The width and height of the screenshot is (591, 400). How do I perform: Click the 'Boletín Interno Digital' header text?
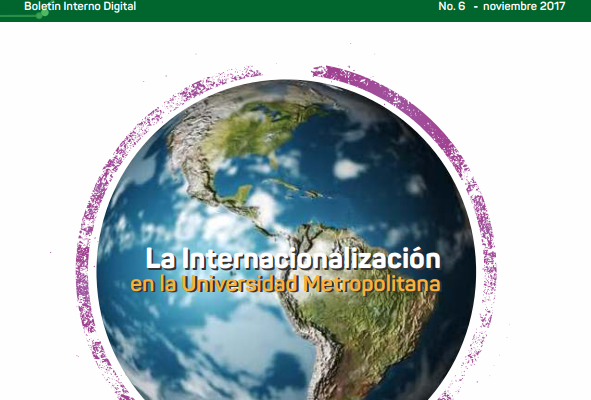click(x=80, y=6)
